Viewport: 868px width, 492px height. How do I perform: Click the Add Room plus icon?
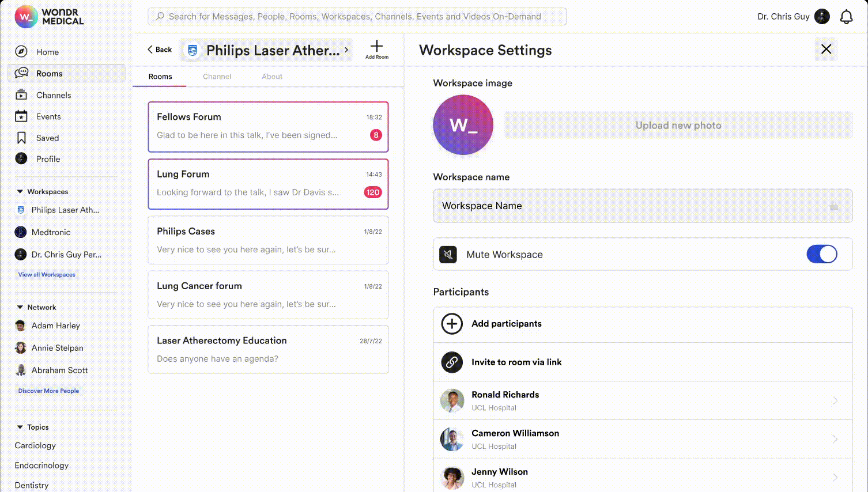[x=376, y=47]
